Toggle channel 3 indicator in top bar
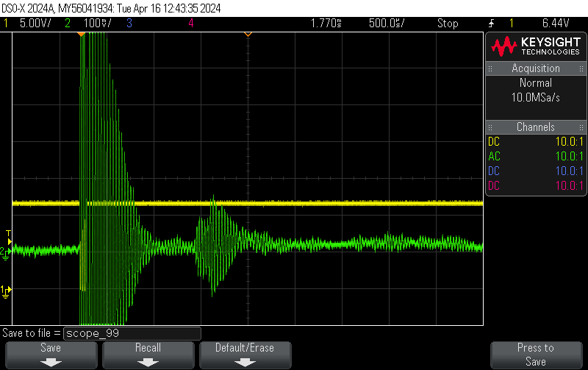Screen dimensions: 588x370 129,23
